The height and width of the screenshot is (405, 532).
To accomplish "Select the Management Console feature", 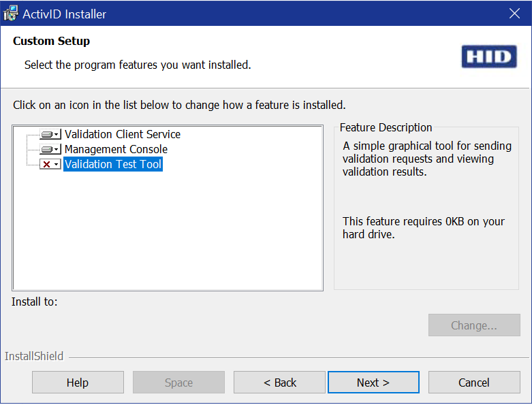I will 116,149.
